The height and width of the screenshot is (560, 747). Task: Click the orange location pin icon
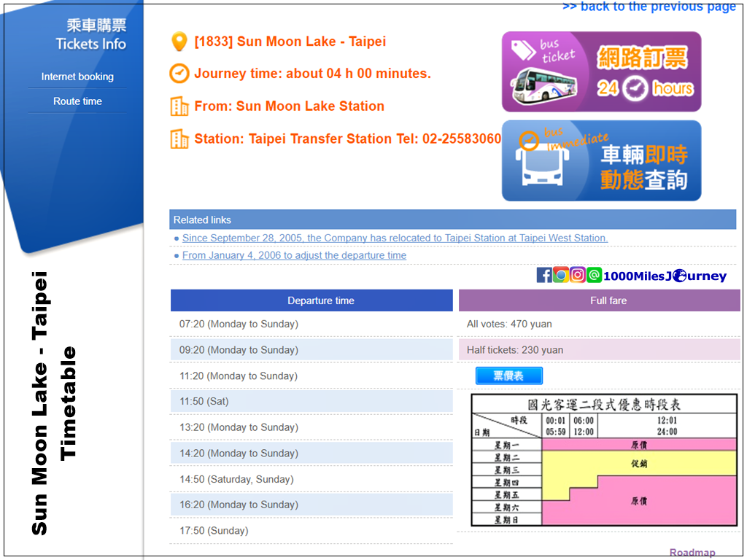click(x=179, y=42)
